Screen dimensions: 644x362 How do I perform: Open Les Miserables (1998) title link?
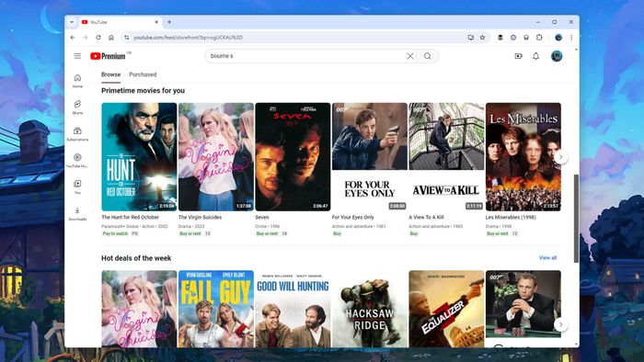(x=511, y=217)
